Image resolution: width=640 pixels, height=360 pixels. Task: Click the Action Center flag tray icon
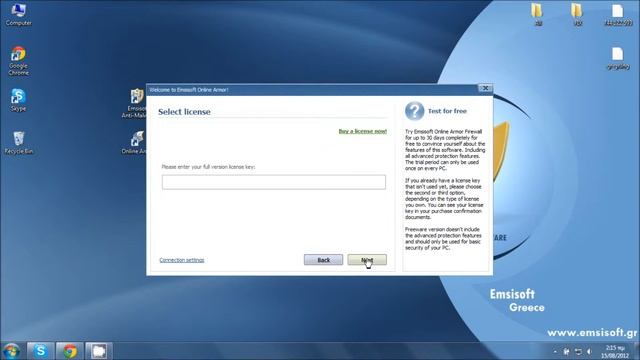(567, 351)
